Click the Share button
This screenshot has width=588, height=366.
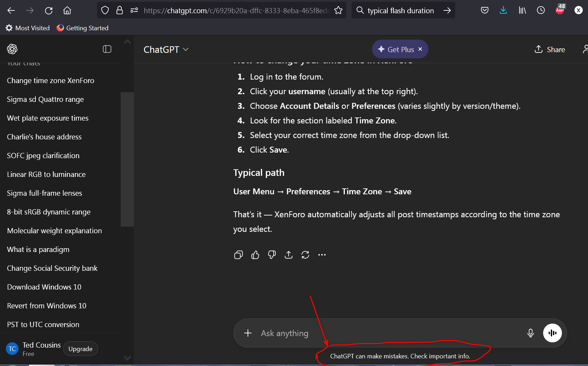[550, 49]
